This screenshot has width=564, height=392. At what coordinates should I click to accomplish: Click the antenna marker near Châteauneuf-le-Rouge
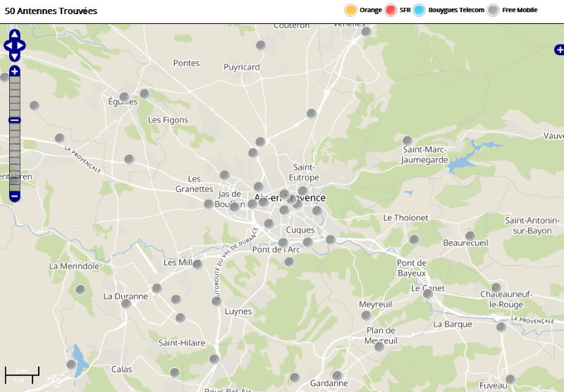(496, 288)
